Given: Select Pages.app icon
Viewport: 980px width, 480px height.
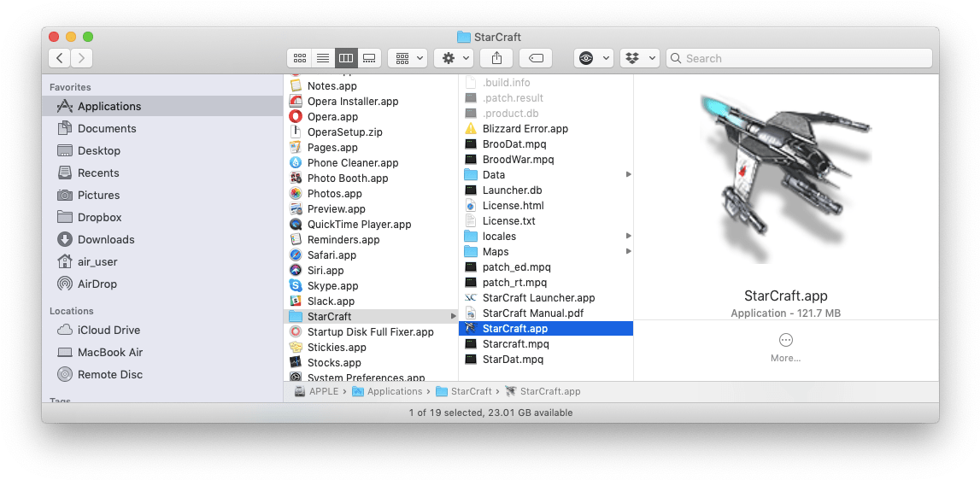Looking at the screenshot, I should coord(296,148).
